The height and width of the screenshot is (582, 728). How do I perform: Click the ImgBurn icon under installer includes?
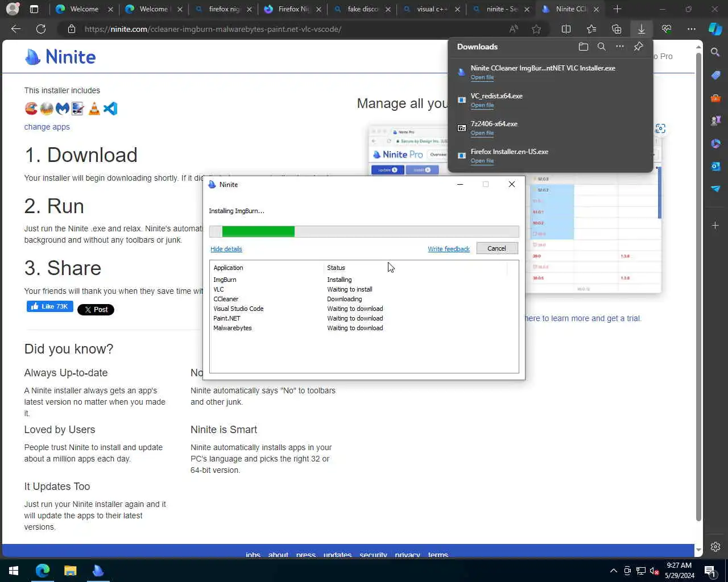tap(47, 108)
